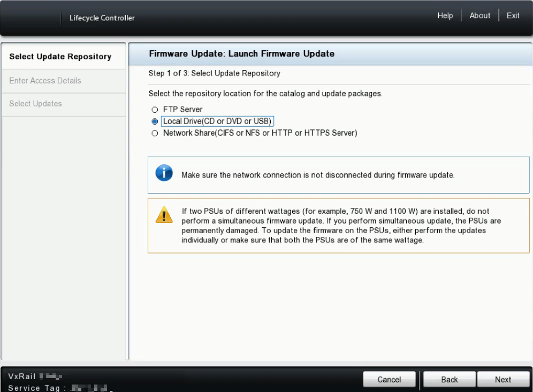Click the blue information icon
The height and width of the screenshot is (392, 533).
click(164, 174)
